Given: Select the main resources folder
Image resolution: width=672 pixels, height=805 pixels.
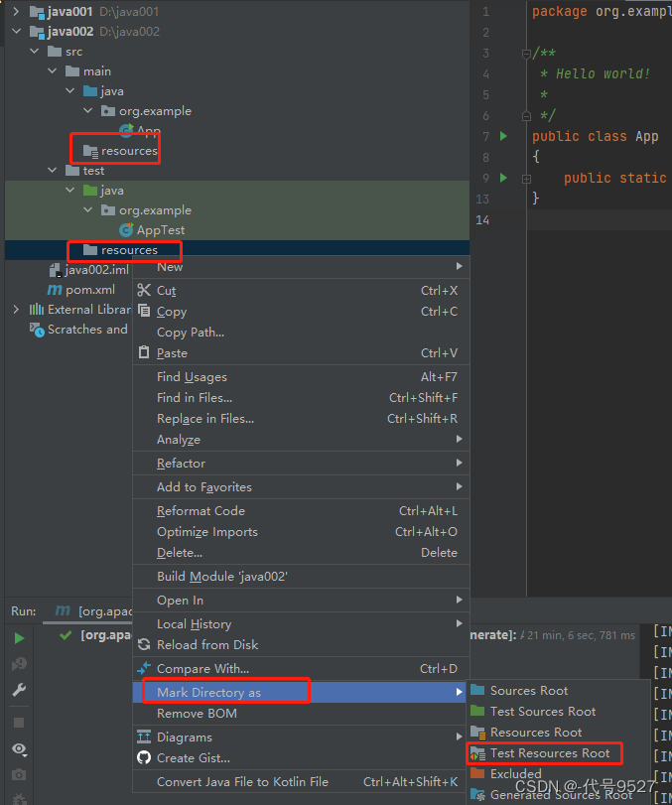Looking at the screenshot, I should (128, 151).
